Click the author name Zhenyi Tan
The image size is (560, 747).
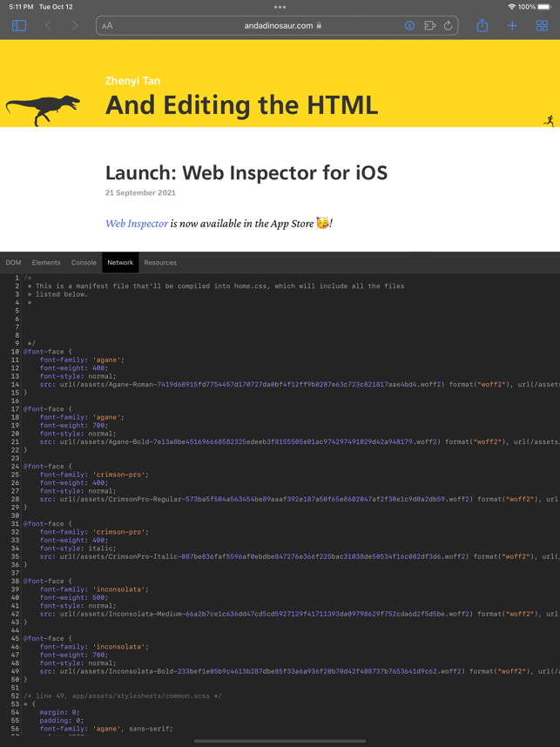click(x=132, y=80)
